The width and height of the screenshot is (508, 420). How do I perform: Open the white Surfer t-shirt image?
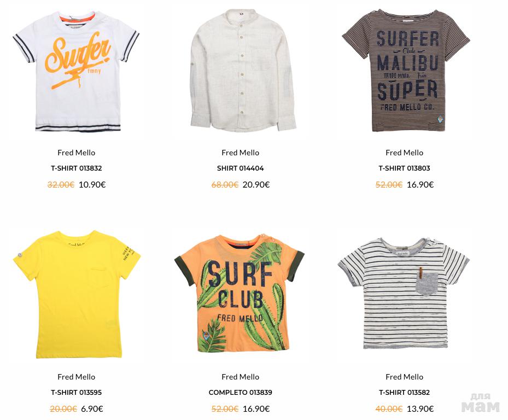pos(76,72)
